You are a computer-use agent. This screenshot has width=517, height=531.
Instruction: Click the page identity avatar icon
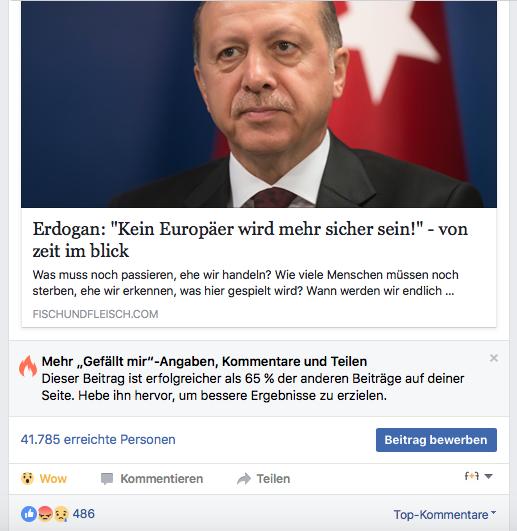[472, 476]
